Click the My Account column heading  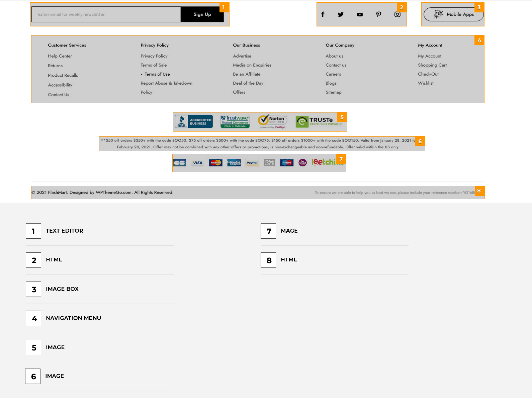pyautogui.click(x=430, y=45)
